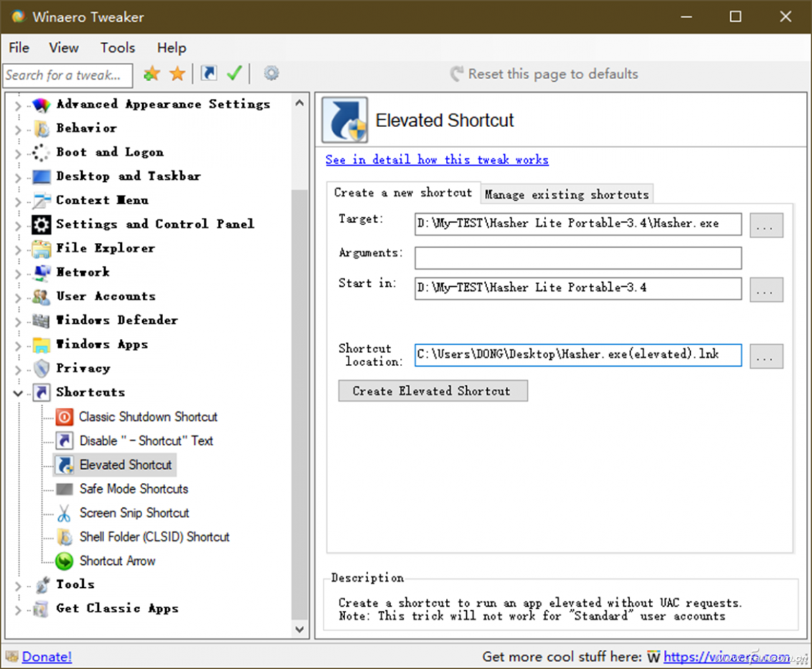812x669 pixels.
Task: Expand the Get Classic Apps node
Action: (x=18, y=609)
